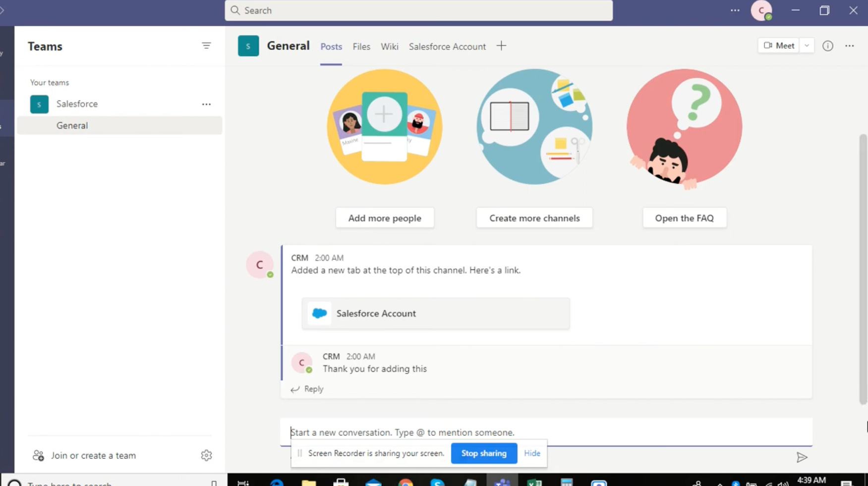The height and width of the screenshot is (486, 868).
Task: Click Stop sharing button
Action: pos(484,453)
